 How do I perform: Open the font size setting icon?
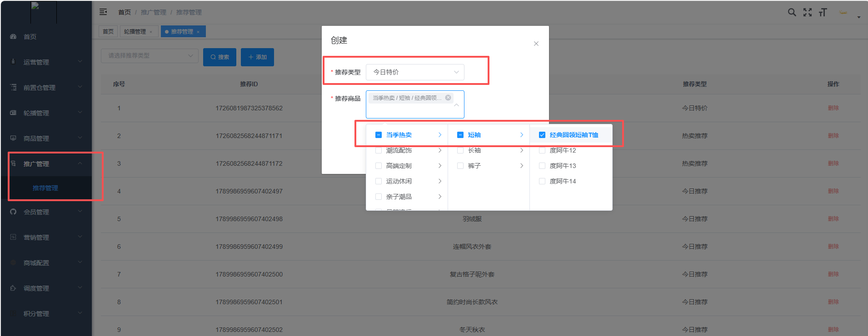point(823,12)
